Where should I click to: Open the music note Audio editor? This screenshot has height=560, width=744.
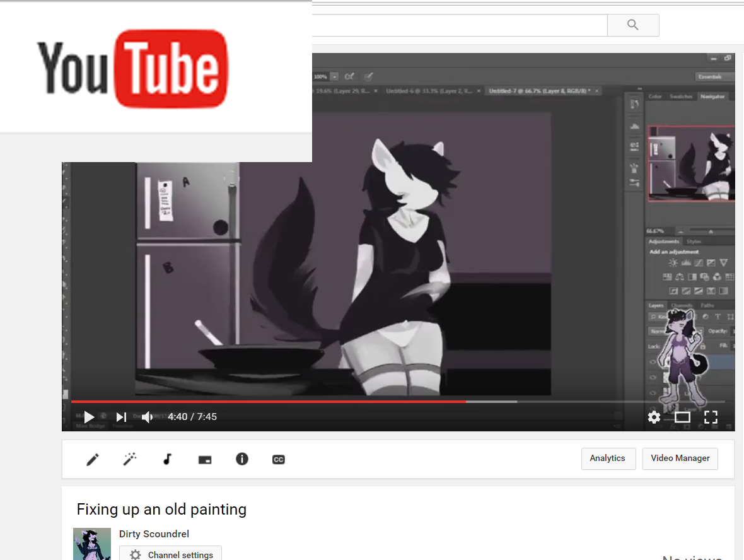167,459
